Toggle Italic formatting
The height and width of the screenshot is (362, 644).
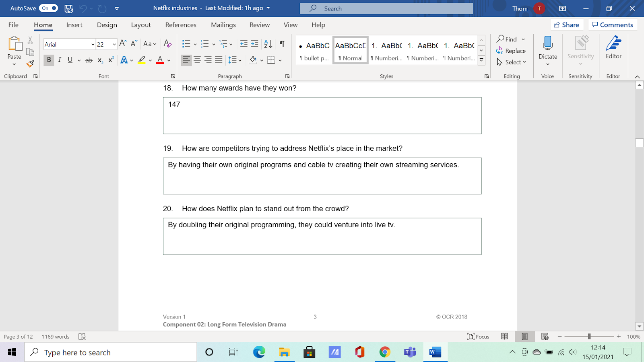[60, 60]
